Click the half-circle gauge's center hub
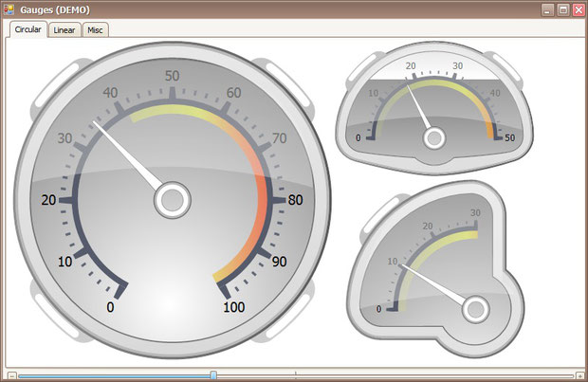The width and height of the screenshot is (588, 382). (434, 138)
